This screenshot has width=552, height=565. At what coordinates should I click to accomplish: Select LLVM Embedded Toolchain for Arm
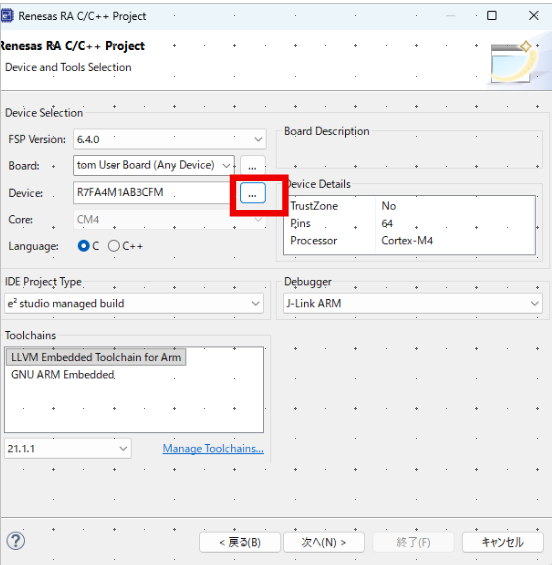[96, 357]
